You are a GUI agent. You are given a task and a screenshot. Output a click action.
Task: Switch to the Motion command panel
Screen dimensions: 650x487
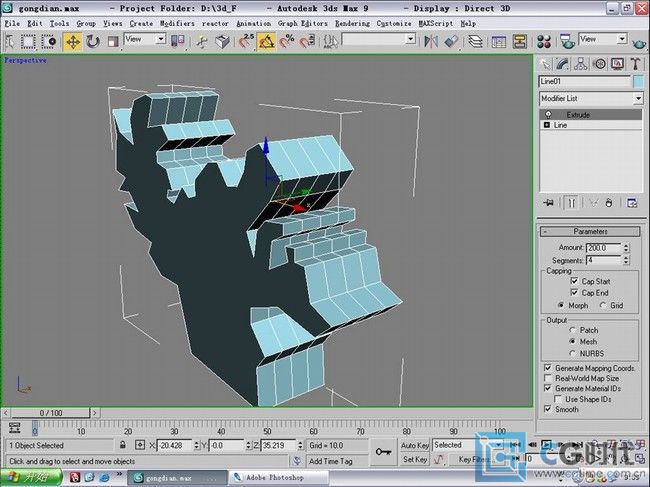click(x=599, y=64)
